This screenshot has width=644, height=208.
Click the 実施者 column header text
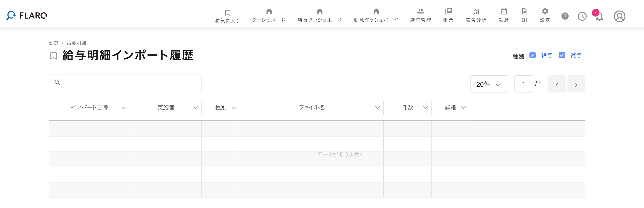pyautogui.click(x=166, y=107)
